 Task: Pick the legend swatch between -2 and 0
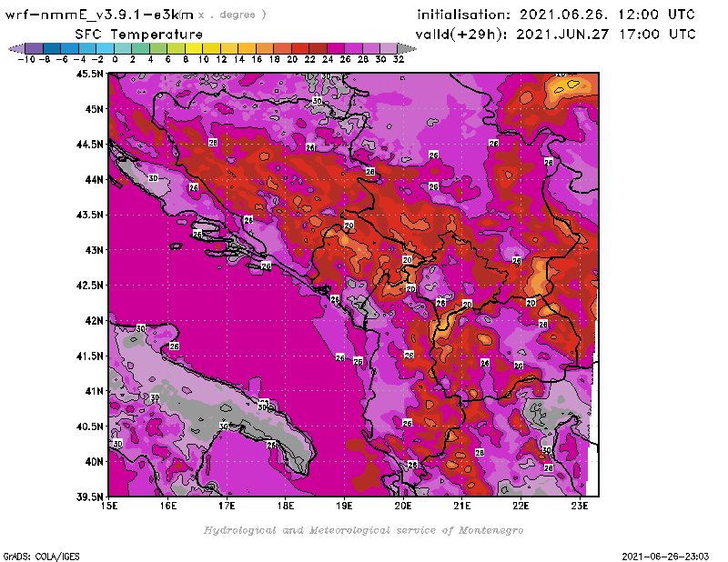(x=105, y=48)
